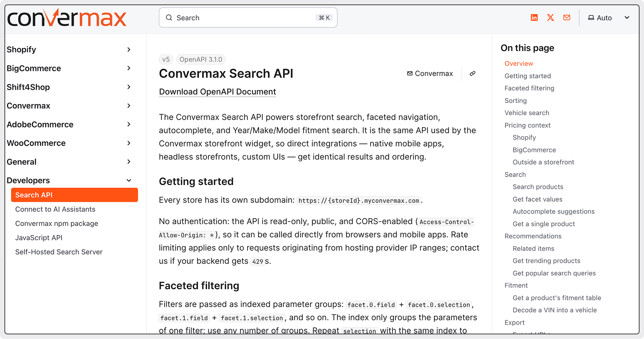Click the search magnifier icon

coord(169,18)
